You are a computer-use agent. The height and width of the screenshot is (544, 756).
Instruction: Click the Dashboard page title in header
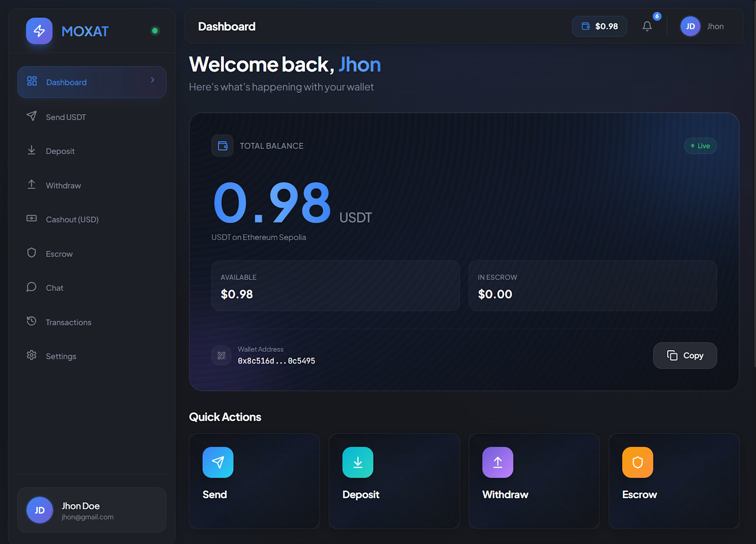(x=227, y=26)
